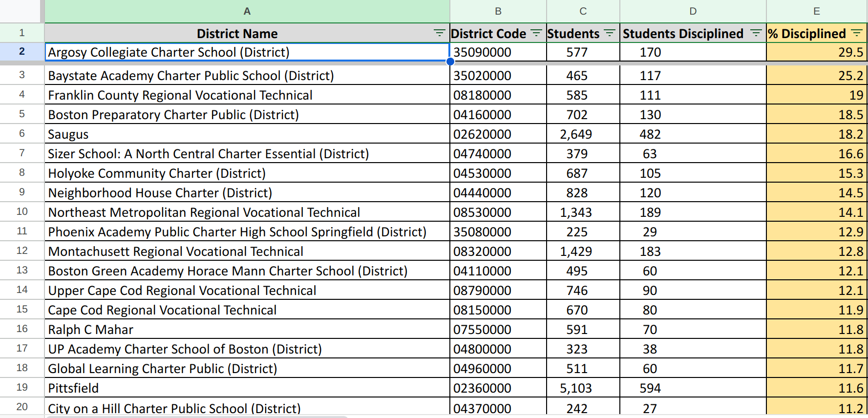The height and width of the screenshot is (418, 868).
Task: Click the Students Disciplined value '594' cell
Action: [x=693, y=388]
